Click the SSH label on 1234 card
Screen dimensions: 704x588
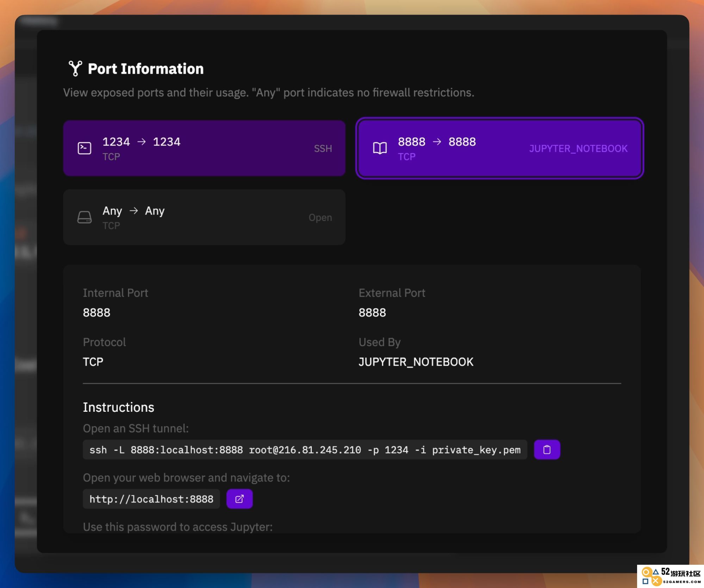[x=323, y=148]
